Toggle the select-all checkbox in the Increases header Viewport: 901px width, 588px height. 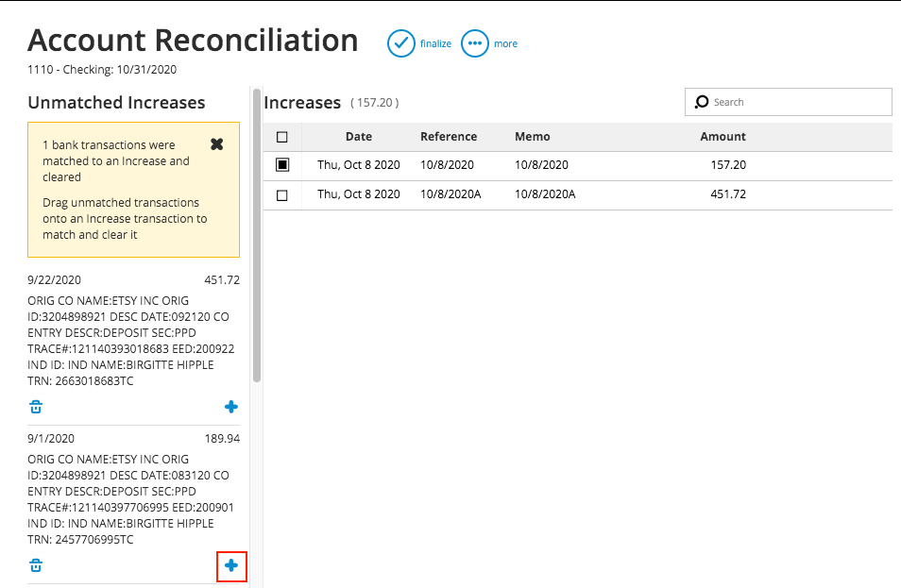[x=281, y=136]
